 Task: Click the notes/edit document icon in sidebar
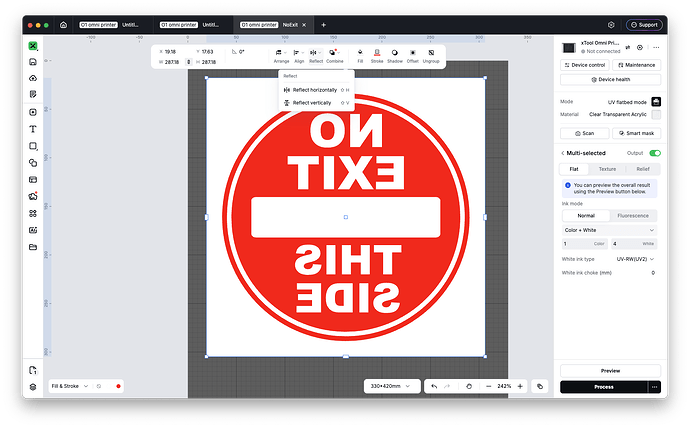coord(33,94)
